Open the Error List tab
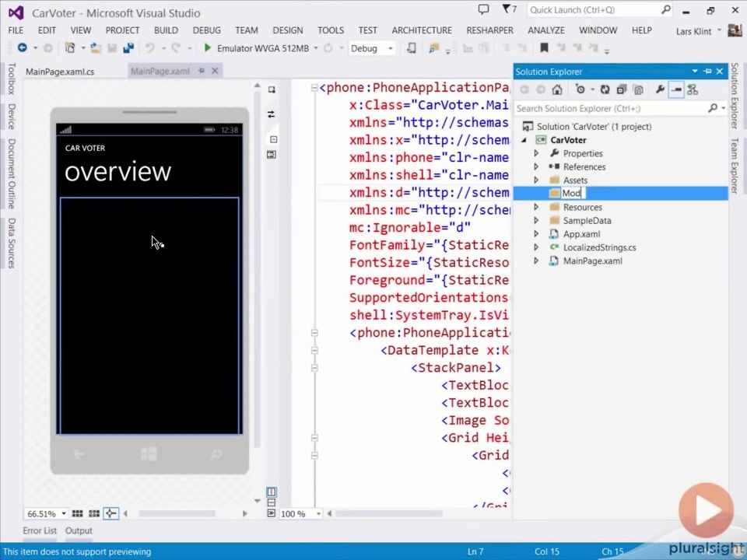 (40, 530)
